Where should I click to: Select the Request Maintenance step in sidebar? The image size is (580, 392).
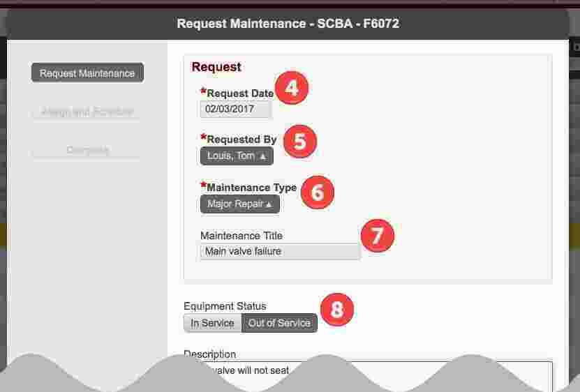pos(87,73)
